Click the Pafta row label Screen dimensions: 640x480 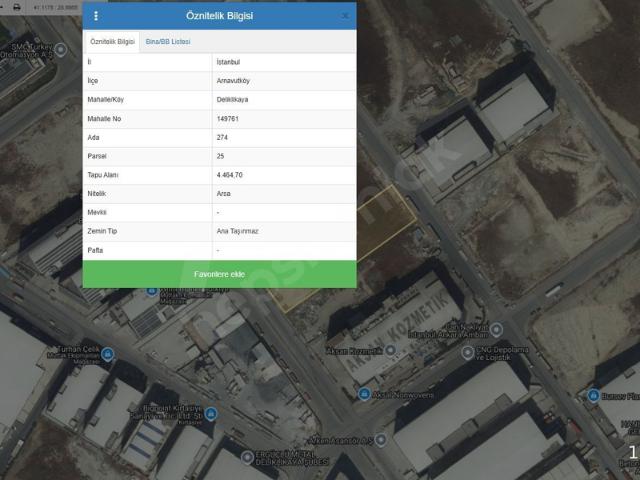coord(95,250)
